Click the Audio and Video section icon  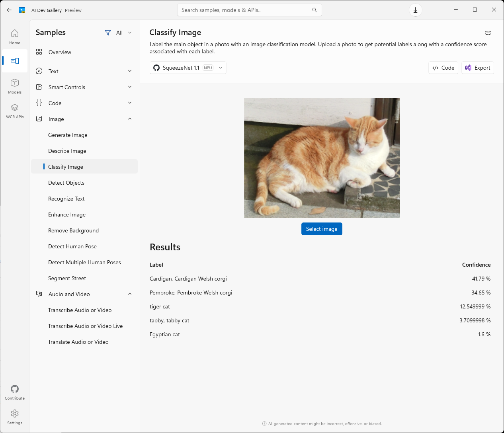pyautogui.click(x=39, y=294)
